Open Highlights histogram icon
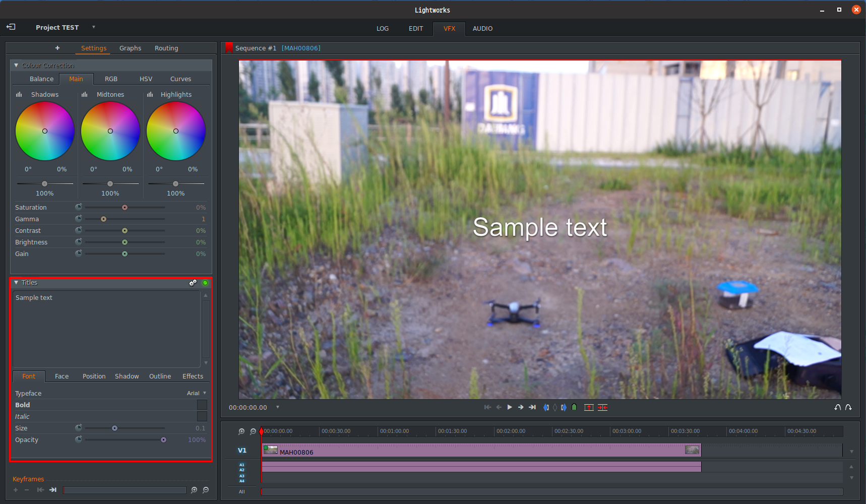The height and width of the screenshot is (504, 866). point(150,94)
